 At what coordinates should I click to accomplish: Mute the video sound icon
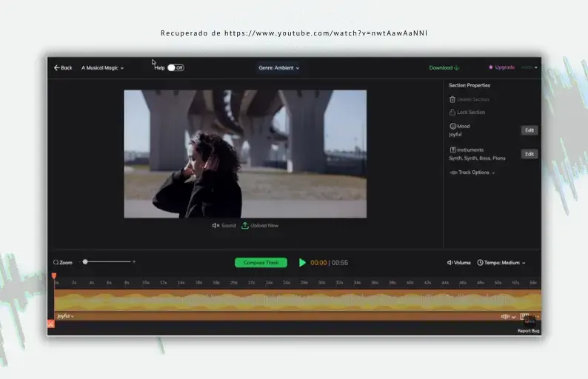216,225
